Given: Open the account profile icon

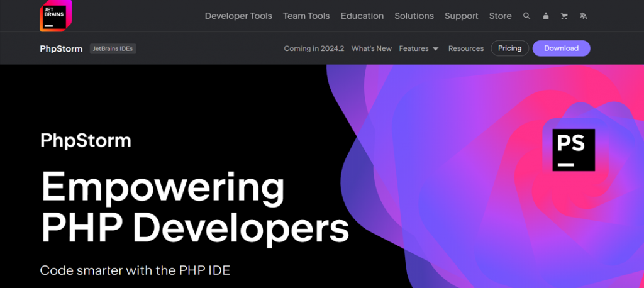Looking at the screenshot, I should click(x=546, y=16).
